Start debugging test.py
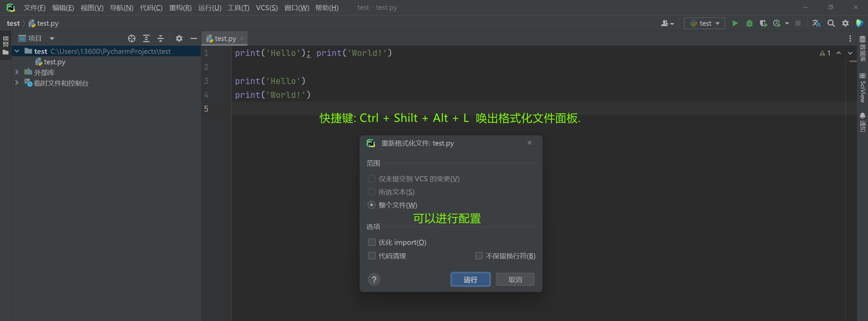The height and width of the screenshot is (321, 868). coord(749,23)
